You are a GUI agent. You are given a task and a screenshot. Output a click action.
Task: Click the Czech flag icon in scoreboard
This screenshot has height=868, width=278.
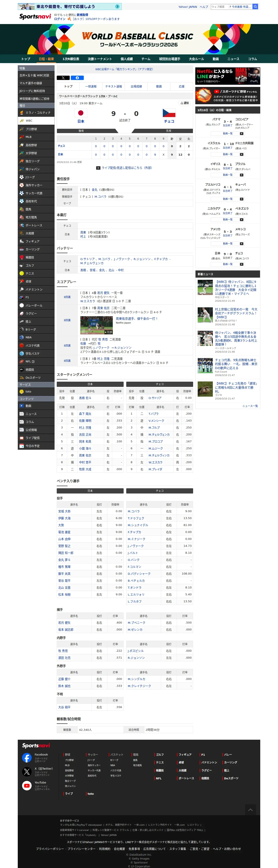point(169,113)
